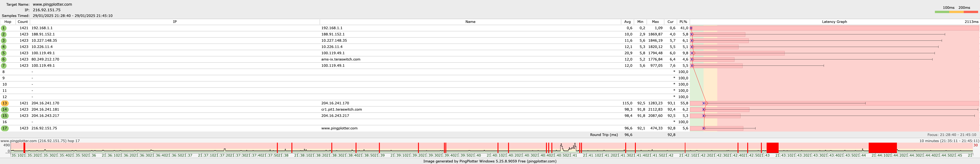Click IP cell 204.16.241.170 in hop 13
The height and width of the screenshot is (164, 980).
(45, 103)
